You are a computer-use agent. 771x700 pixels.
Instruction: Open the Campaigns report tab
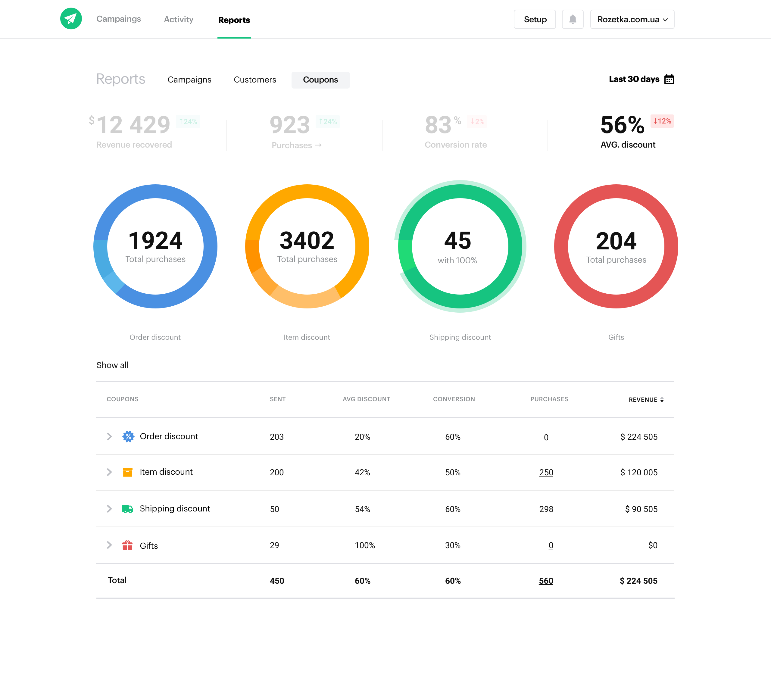coord(189,80)
